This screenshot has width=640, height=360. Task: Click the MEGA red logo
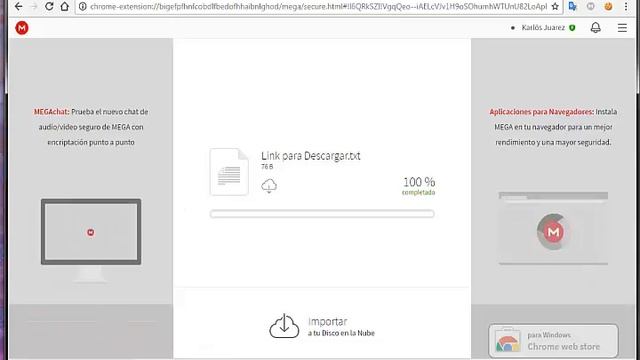click(x=22, y=28)
